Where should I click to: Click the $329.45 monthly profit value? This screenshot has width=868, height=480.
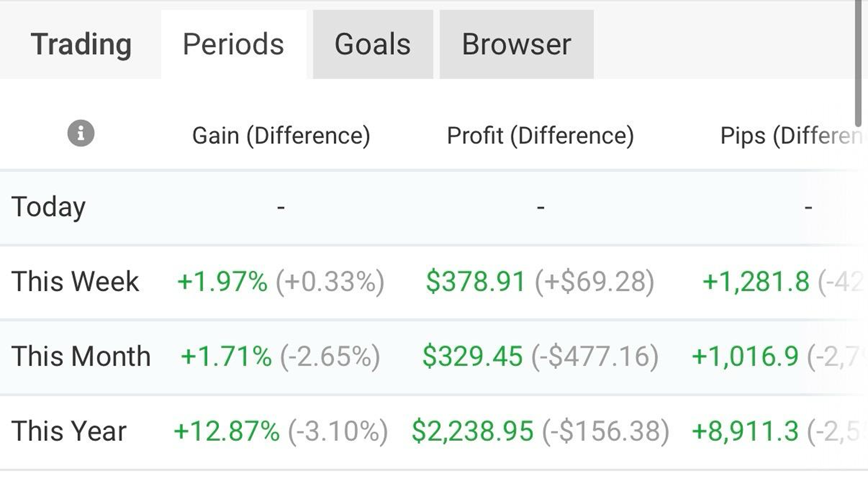point(473,356)
